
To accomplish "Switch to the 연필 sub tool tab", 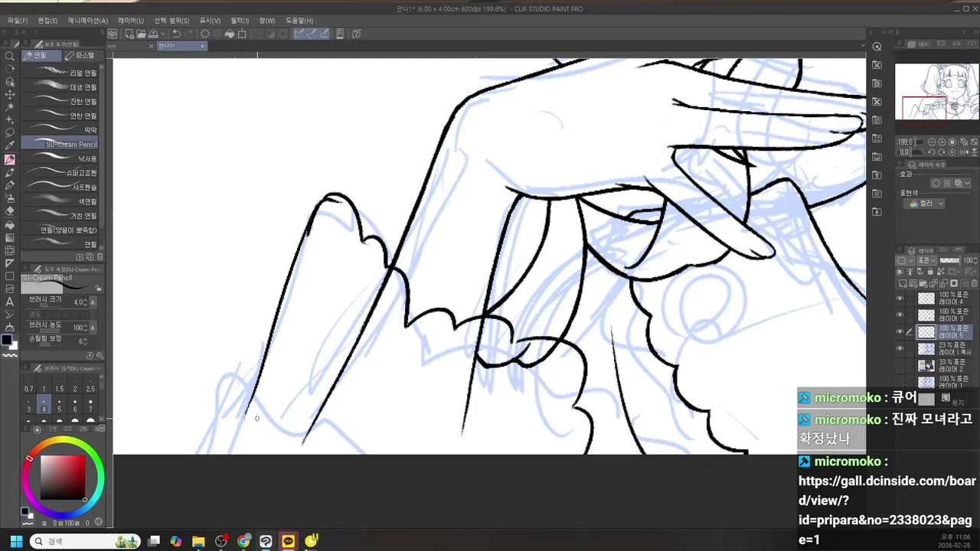I will [x=41, y=56].
